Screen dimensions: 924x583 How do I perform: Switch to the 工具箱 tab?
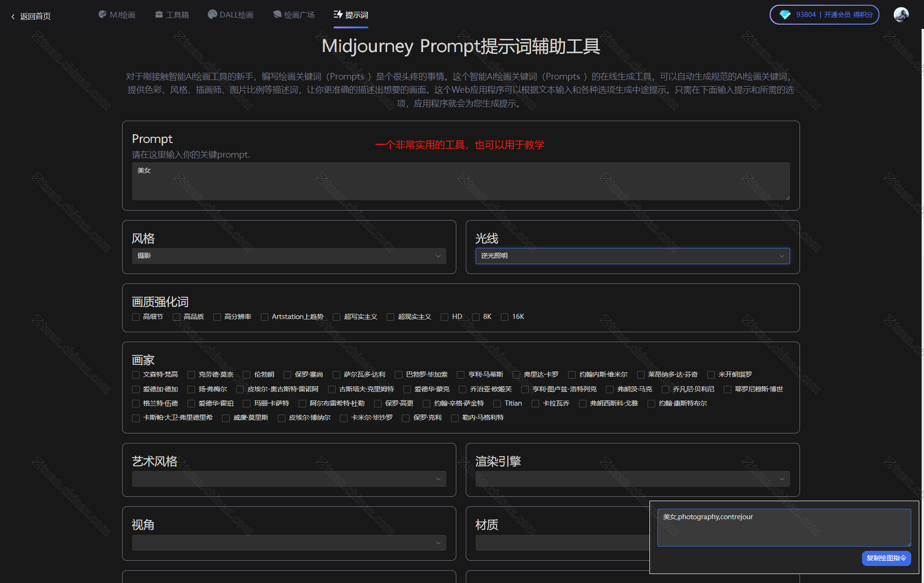click(172, 15)
